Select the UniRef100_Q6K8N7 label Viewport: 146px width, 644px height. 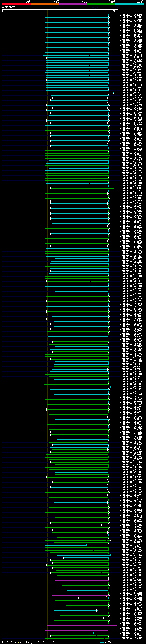click(131, 47)
